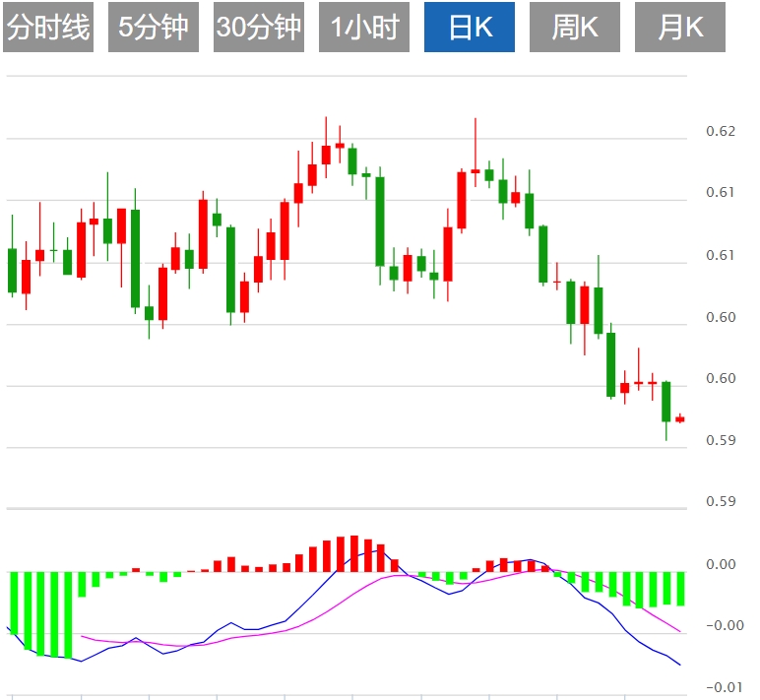Open the 30分钟 chart view

pyautogui.click(x=259, y=28)
